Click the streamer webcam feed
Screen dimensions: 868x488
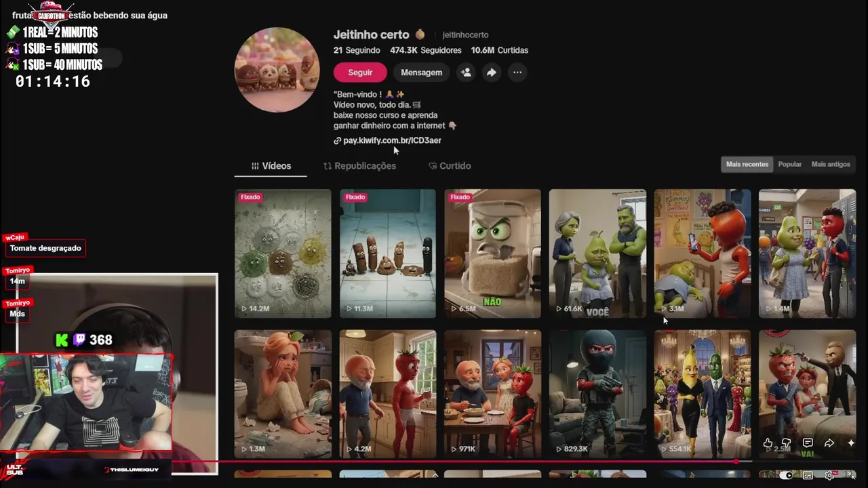[x=86, y=401]
